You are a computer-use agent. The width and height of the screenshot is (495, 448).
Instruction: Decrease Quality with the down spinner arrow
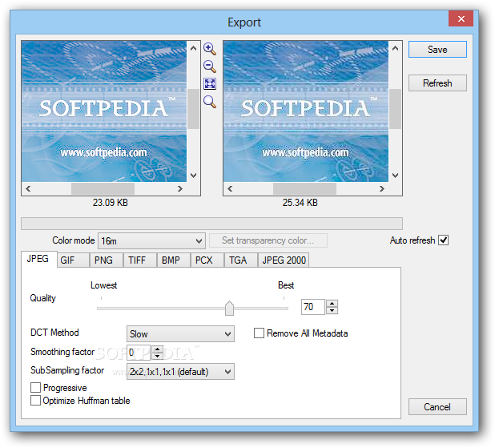click(x=332, y=310)
